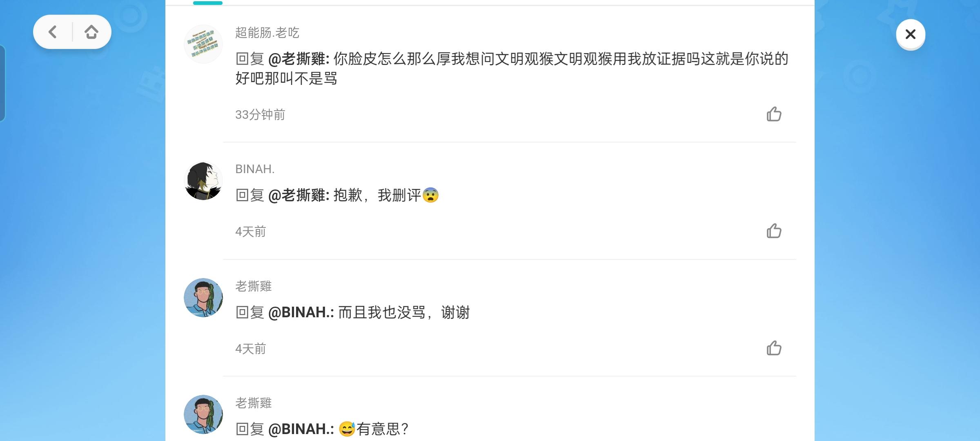
Task: Click @BINAH. mention in '而且我也没骂' reply
Action: 301,312
